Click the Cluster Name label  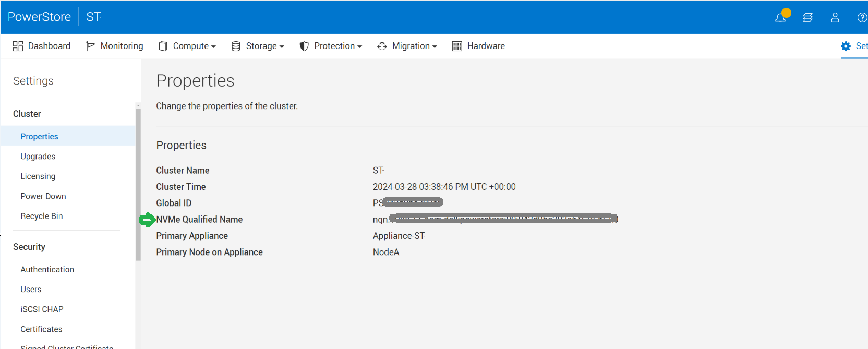183,171
